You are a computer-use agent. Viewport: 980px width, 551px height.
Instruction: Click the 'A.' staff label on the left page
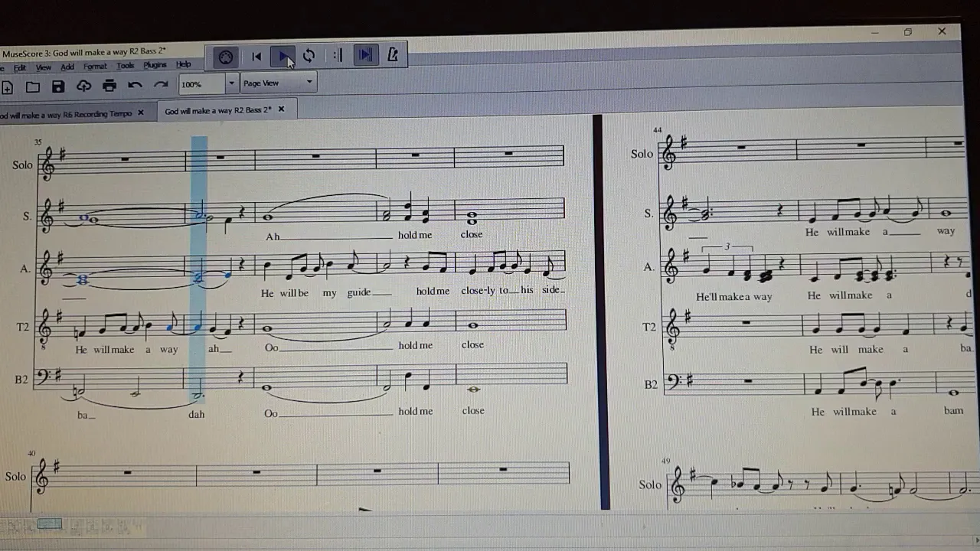(x=25, y=269)
